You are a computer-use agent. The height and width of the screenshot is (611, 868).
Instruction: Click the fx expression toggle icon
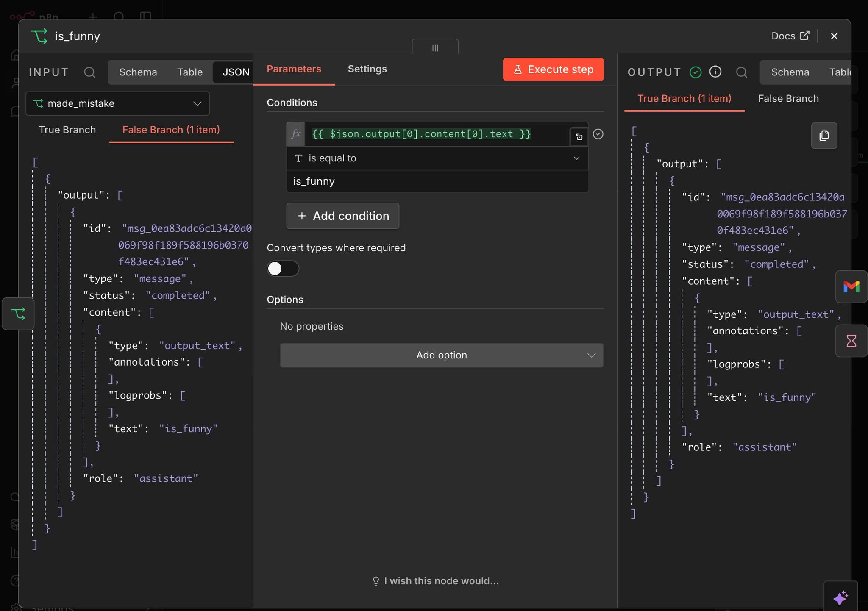pos(296,134)
